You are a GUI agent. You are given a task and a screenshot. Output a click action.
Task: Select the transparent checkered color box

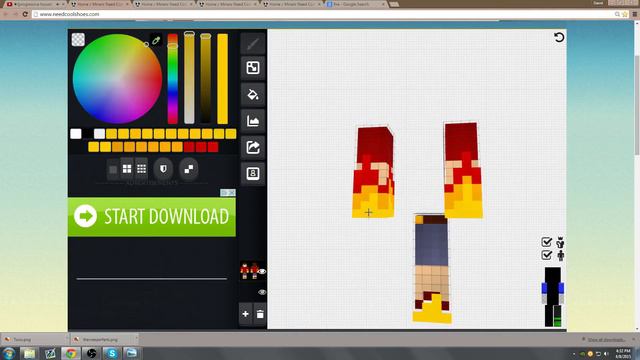(x=78, y=40)
